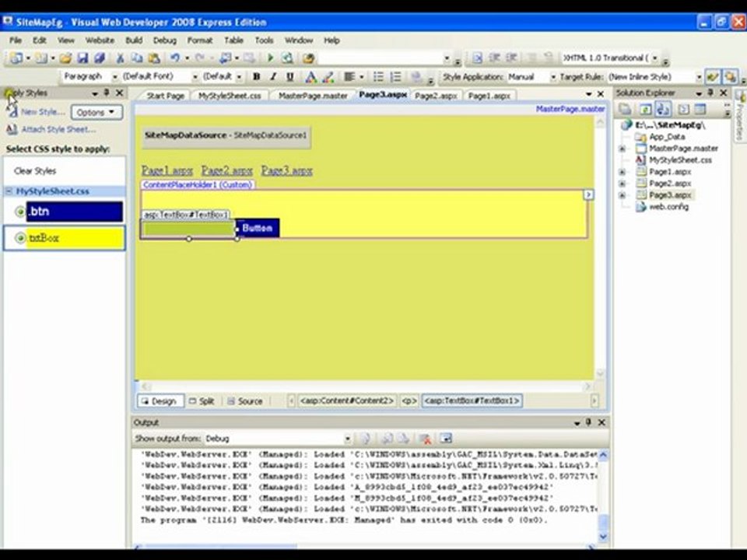Click Attach Style Sheet link
The width and height of the screenshot is (747, 560).
[58, 130]
